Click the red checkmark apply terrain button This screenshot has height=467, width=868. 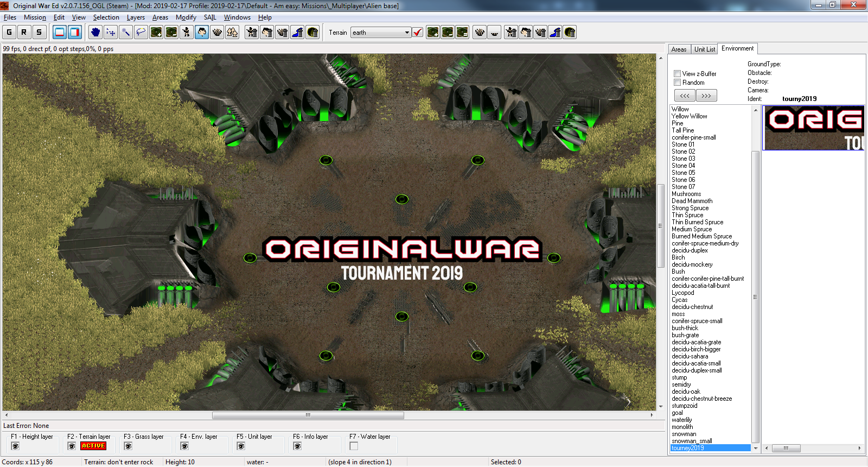click(418, 32)
